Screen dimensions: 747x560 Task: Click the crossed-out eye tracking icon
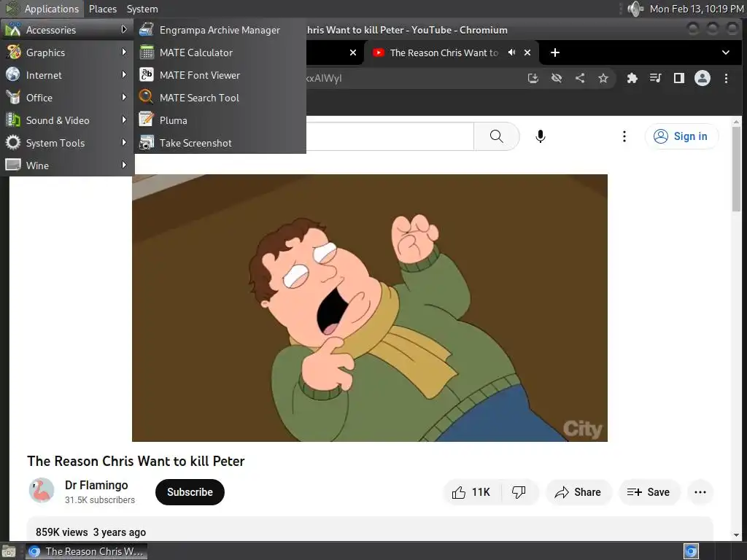pyautogui.click(x=557, y=78)
